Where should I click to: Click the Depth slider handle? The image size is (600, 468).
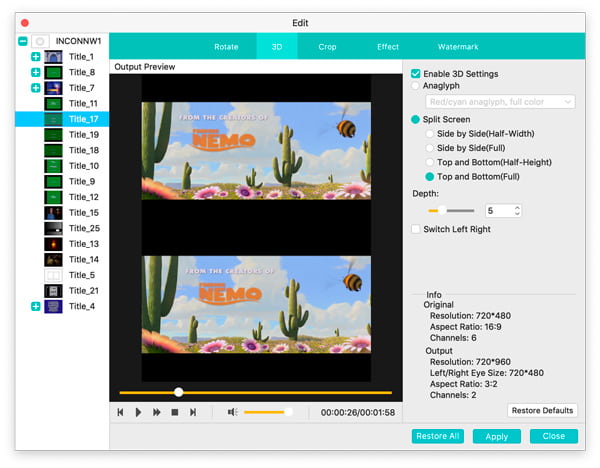[442, 210]
